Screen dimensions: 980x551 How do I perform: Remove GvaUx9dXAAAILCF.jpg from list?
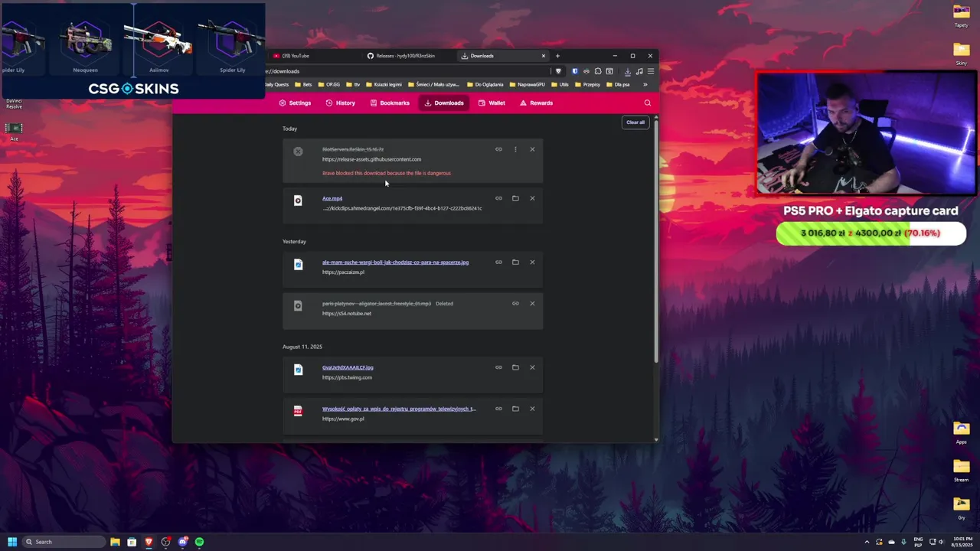click(532, 367)
